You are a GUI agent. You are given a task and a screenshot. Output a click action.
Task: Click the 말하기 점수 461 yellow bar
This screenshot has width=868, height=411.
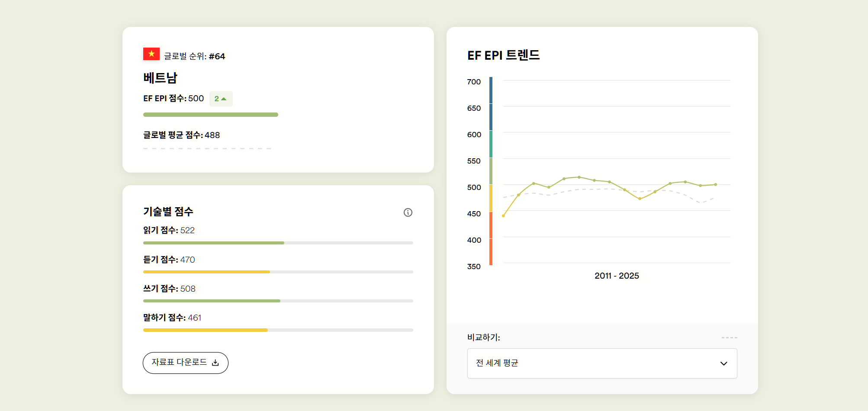point(206,330)
